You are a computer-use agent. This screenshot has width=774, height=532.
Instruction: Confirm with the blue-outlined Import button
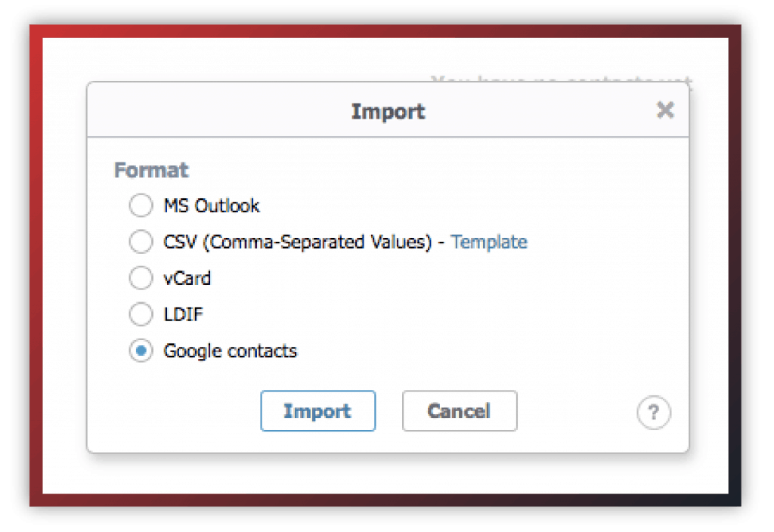tap(318, 411)
